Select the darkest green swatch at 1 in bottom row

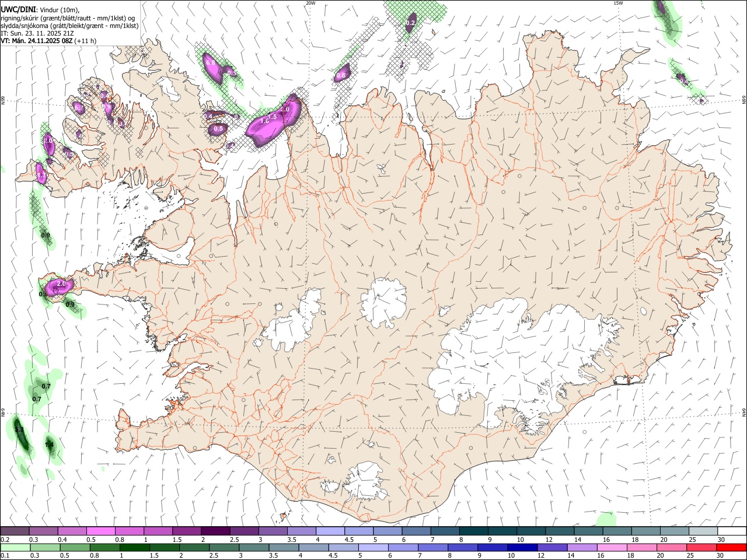click(134, 547)
